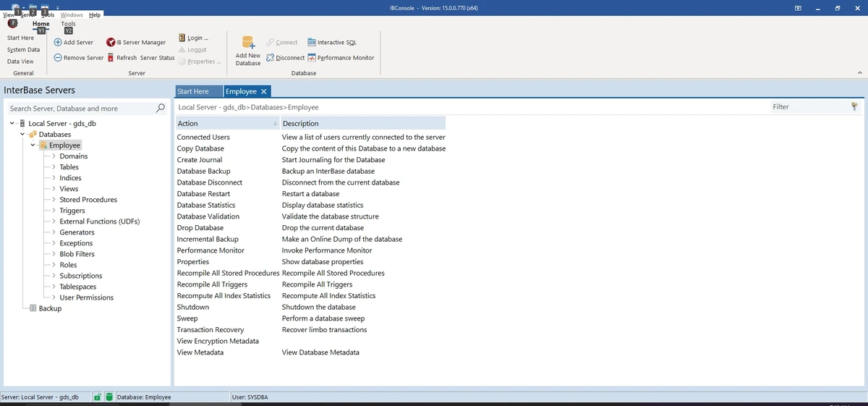Switch to the Tools ribbon tab

pyautogui.click(x=68, y=24)
